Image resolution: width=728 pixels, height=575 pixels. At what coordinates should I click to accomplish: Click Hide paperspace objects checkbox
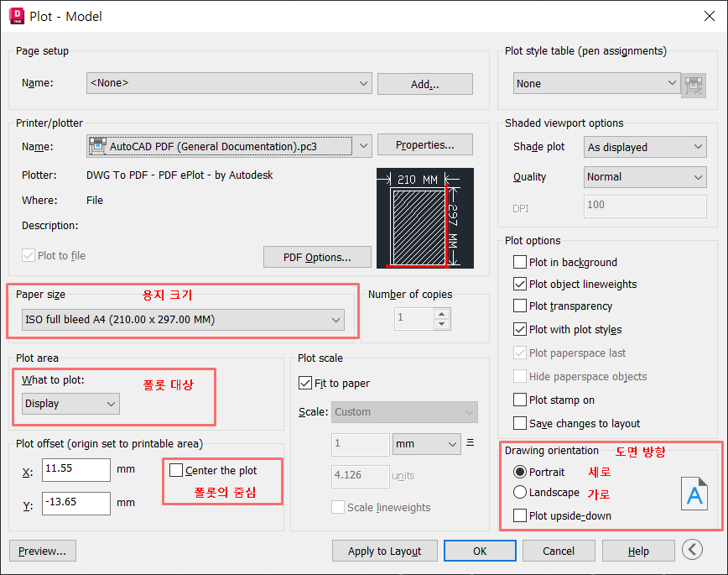pos(519,376)
